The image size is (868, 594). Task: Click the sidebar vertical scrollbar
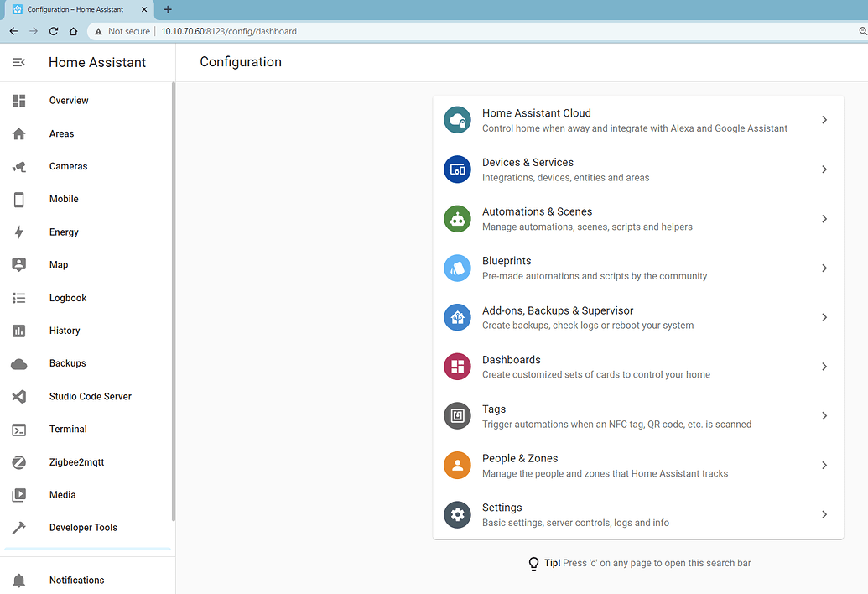(174, 302)
